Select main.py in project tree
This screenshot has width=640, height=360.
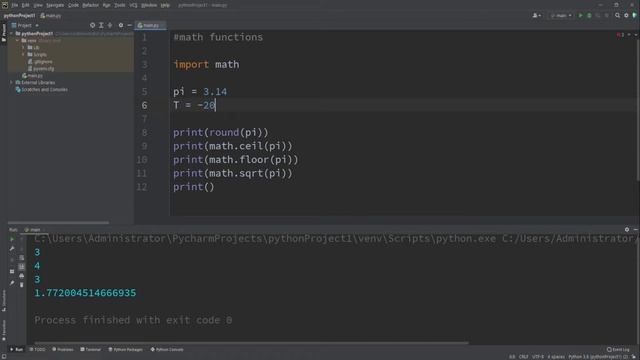[x=33, y=76]
